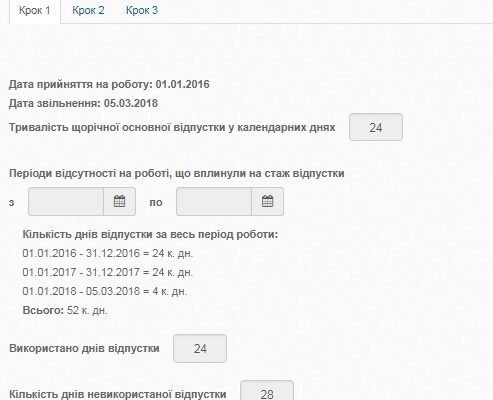Click the row 01.01.2018 - 05.03.2018 = 4 к. дн.

[x=105, y=291]
